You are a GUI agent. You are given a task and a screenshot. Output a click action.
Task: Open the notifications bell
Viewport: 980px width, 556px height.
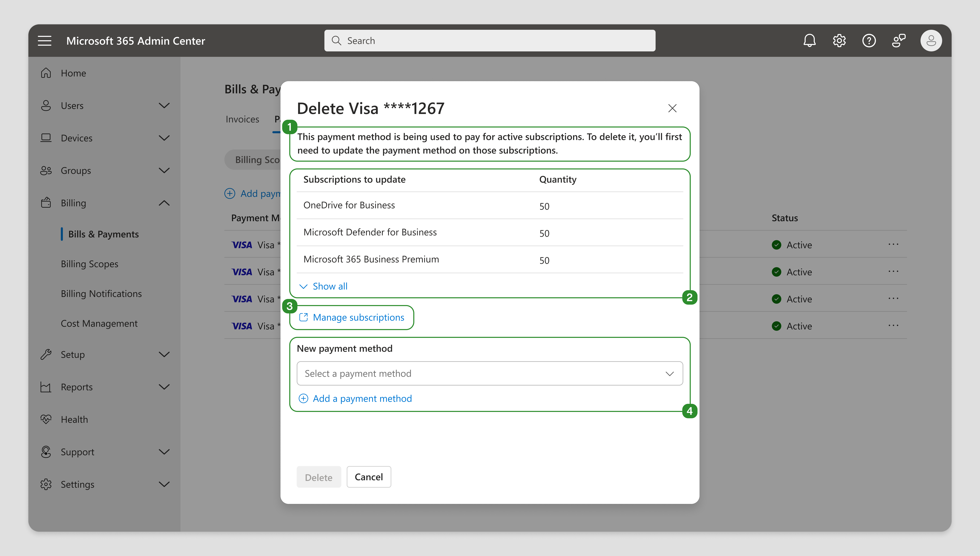[809, 40]
